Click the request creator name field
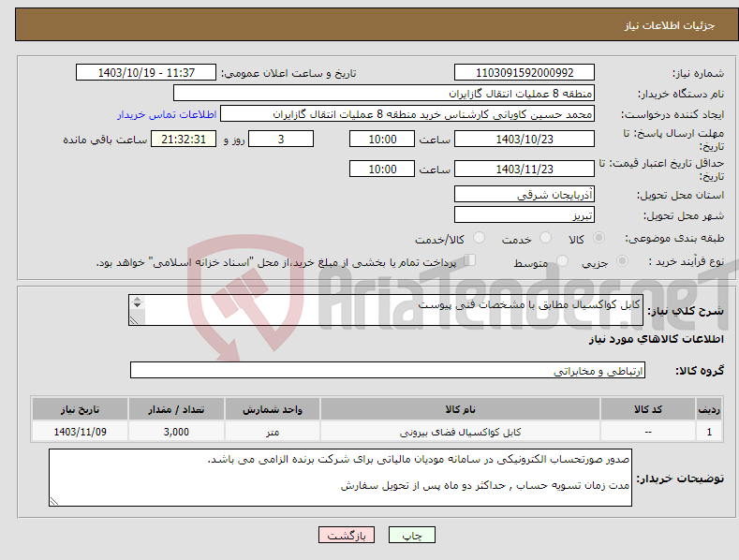Screen dimensions: 739x560 pyautogui.click(x=407, y=113)
